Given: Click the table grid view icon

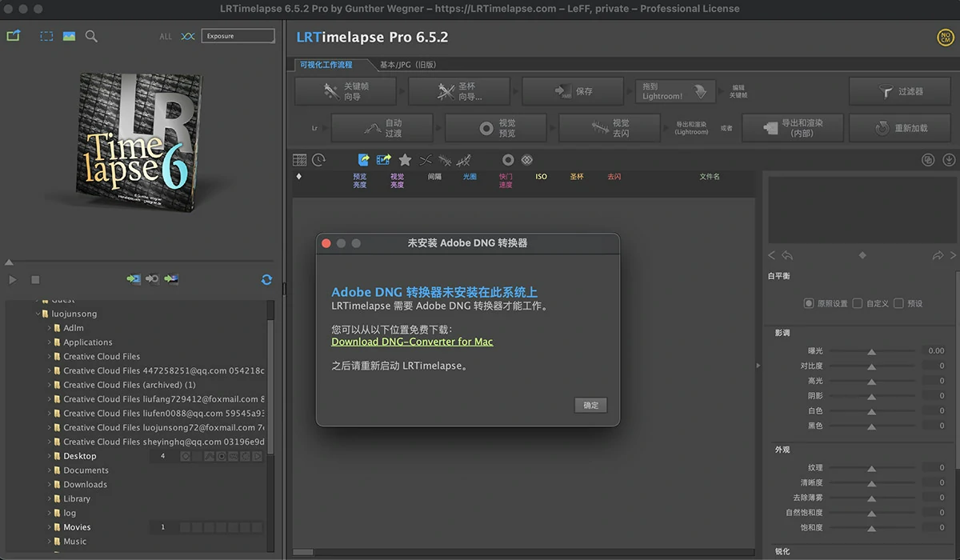Looking at the screenshot, I should pyautogui.click(x=299, y=160).
